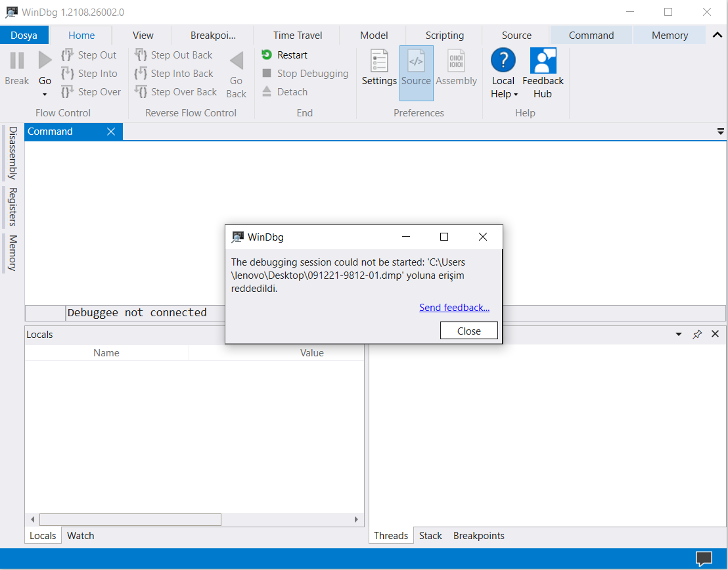Viewport: 728px width, 570px height.
Task: Minimize the WinDbg error dialog
Action: tap(406, 237)
